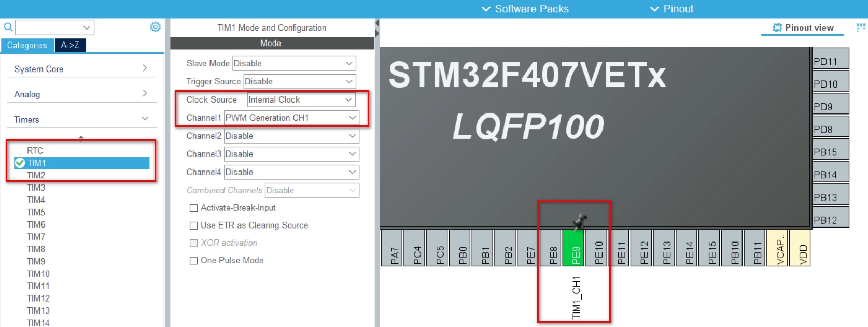Select TIM6 in the timers list
Image resolution: width=868 pixels, height=327 pixels.
[36, 224]
